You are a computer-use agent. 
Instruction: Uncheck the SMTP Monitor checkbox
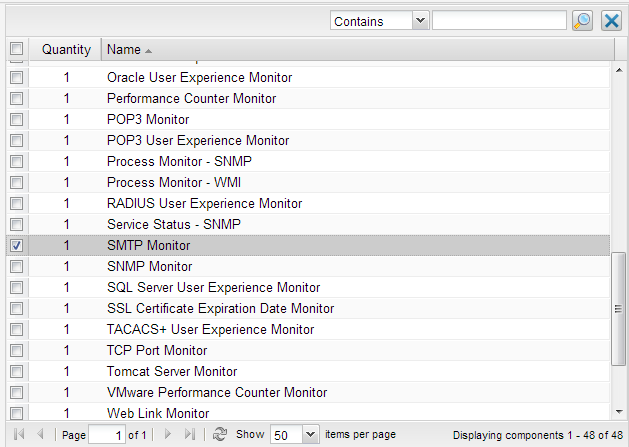coord(17,246)
